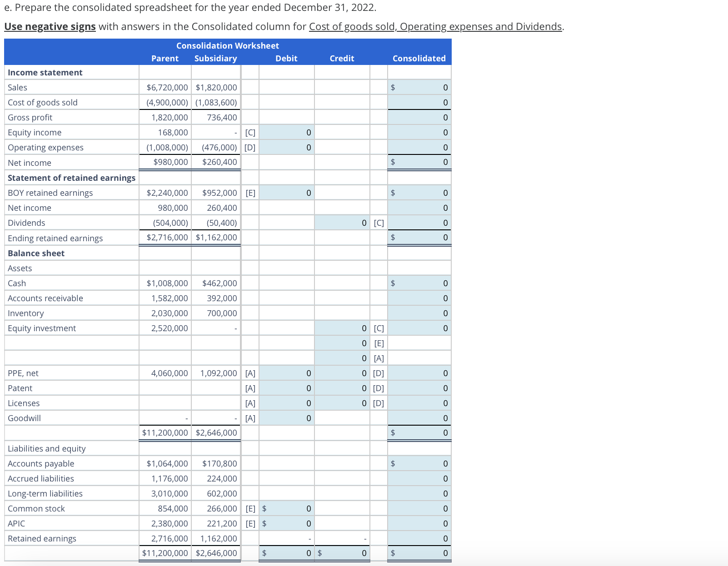Image resolution: width=728 pixels, height=566 pixels.
Task: Click the Parent Sales value $6,720,000
Action: (167, 87)
